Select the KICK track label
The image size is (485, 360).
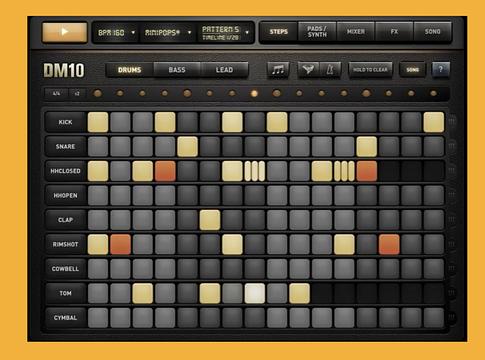pyautogui.click(x=65, y=122)
